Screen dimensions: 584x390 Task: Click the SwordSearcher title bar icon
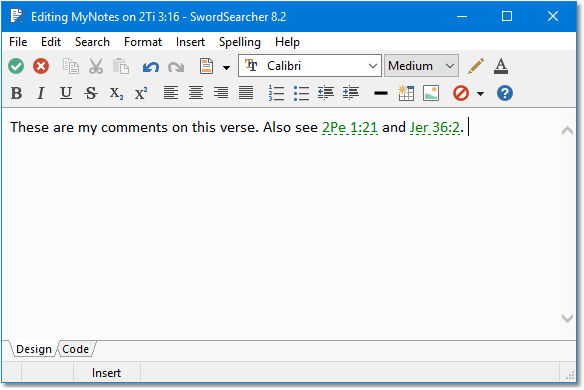(16, 16)
